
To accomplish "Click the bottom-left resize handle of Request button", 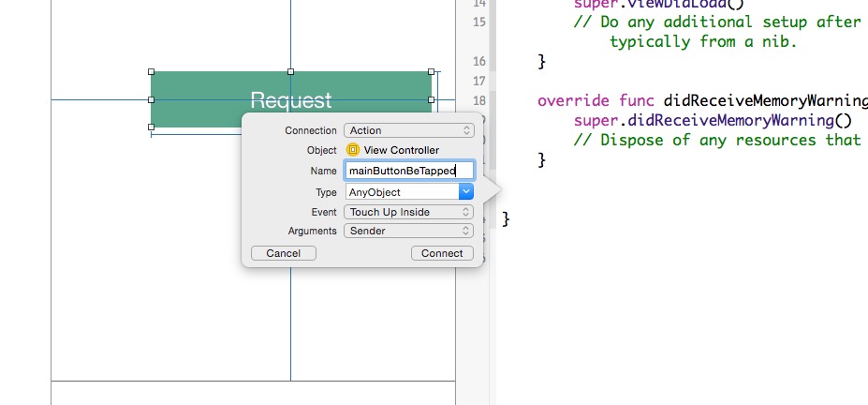I will (x=151, y=127).
